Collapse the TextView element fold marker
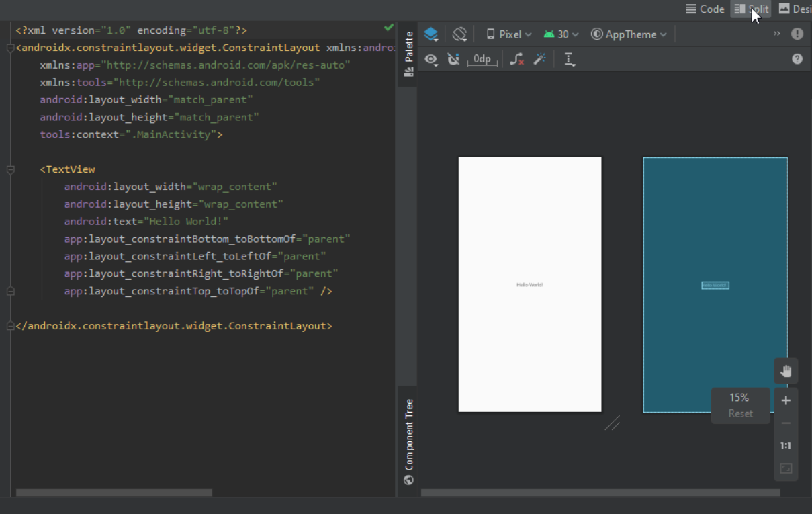Image resolution: width=812 pixels, height=514 pixels. 10,170
